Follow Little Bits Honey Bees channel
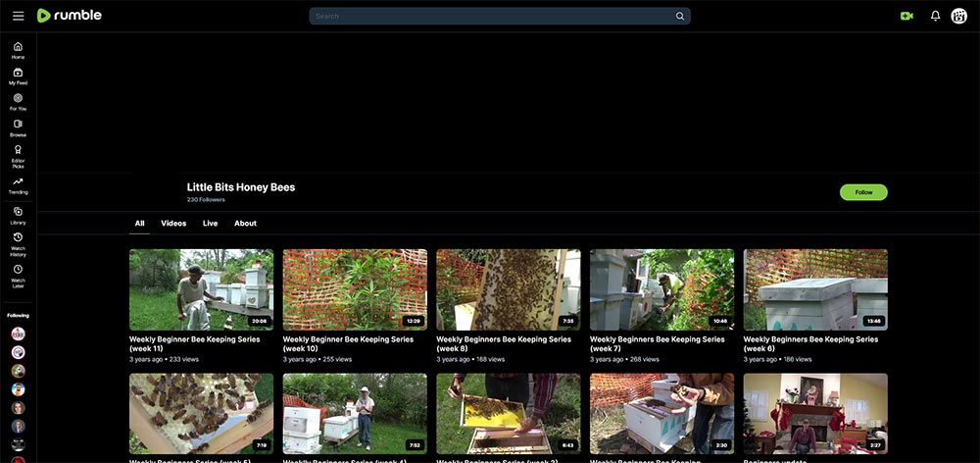 [x=863, y=192]
